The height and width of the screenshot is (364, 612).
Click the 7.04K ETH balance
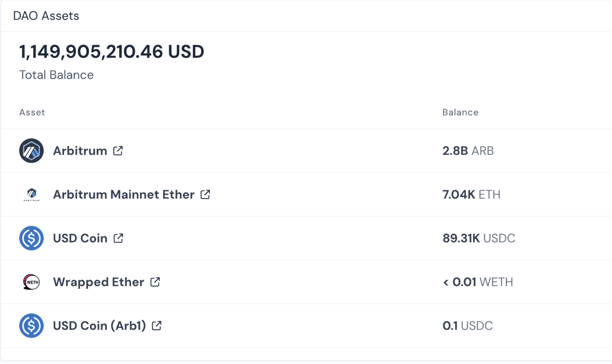pyautogui.click(x=471, y=194)
